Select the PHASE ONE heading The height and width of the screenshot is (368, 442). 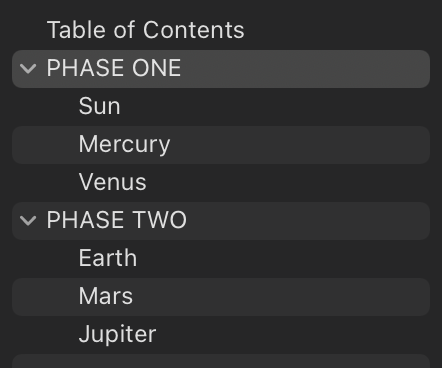[x=221, y=69]
